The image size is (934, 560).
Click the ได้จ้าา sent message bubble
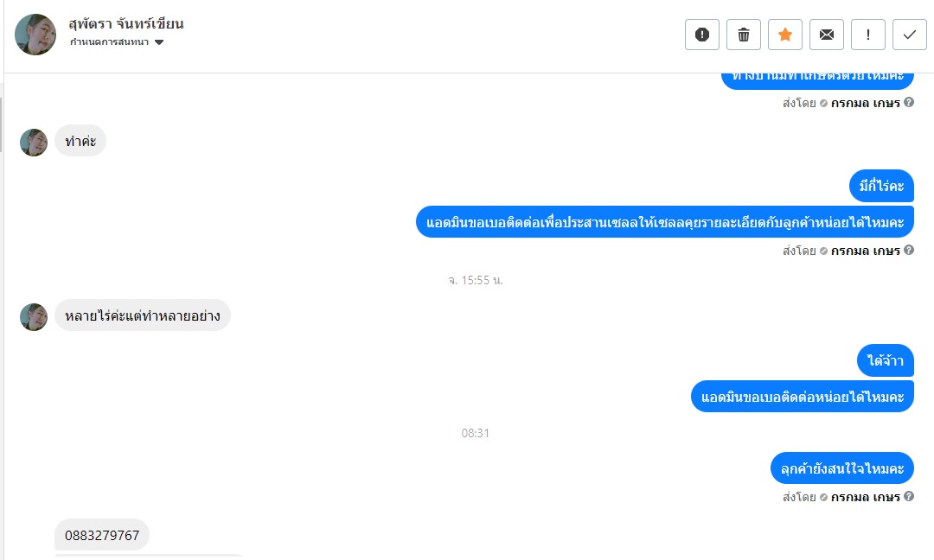(886, 360)
